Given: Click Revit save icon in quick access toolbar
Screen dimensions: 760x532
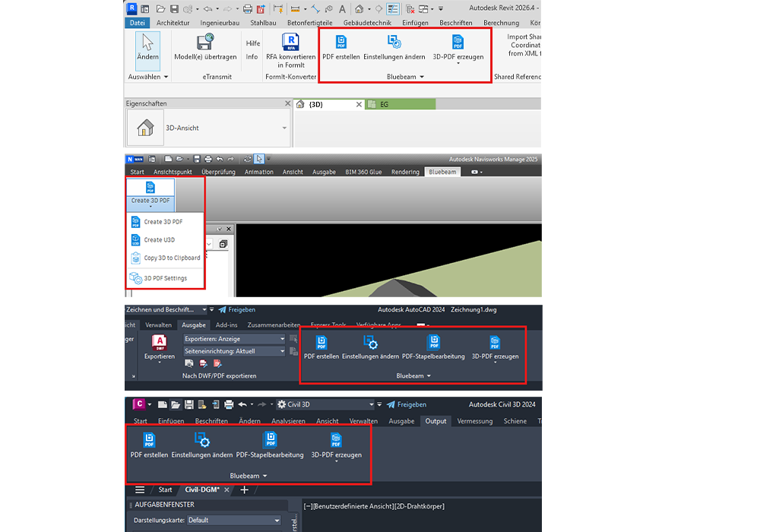Looking at the screenshot, I should point(175,8).
